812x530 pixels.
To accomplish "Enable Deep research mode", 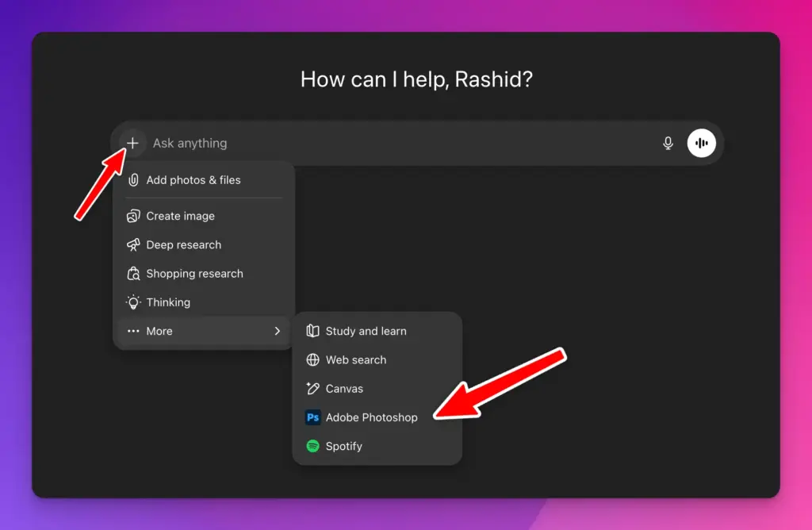I will [183, 244].
